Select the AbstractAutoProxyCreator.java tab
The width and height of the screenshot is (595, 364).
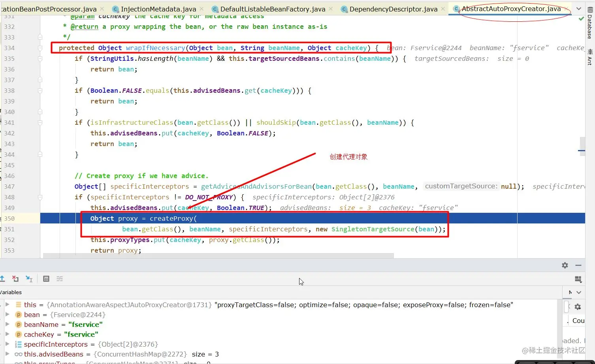[x=511, y=9]
